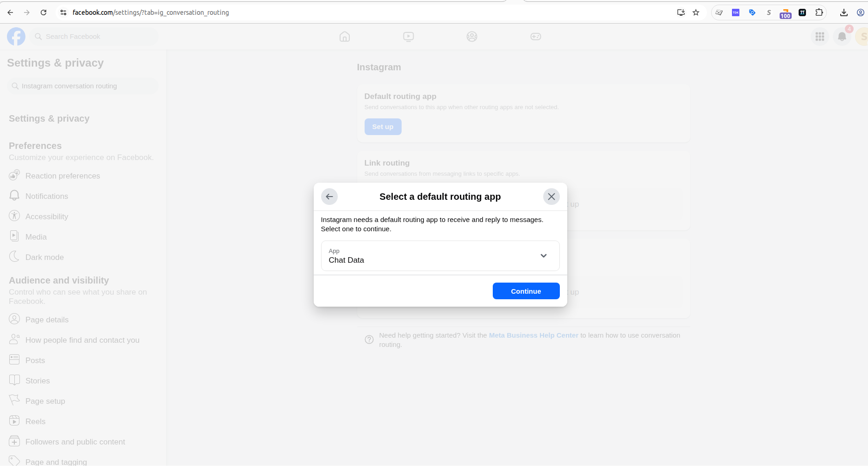
Task: Click the browser forward arrow
Action: pos(27,12)
